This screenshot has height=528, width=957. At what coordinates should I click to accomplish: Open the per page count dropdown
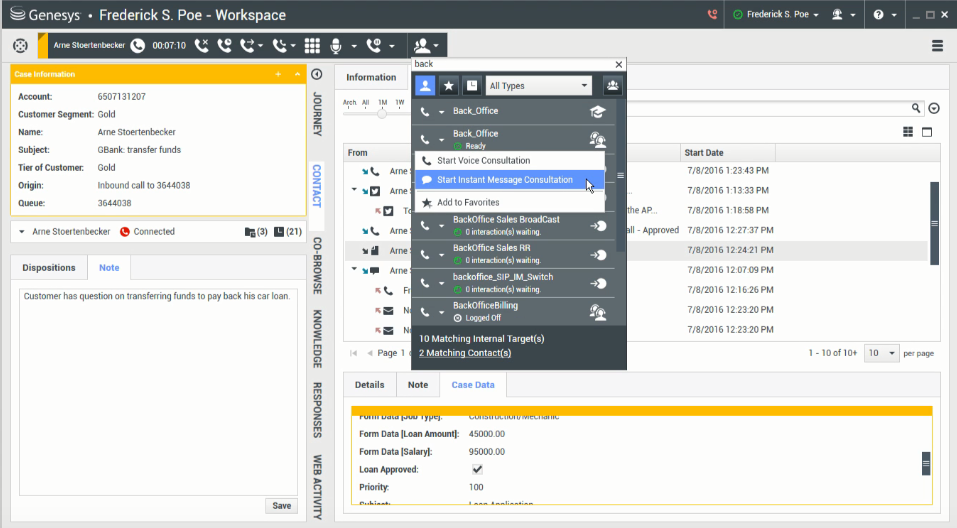880,353
